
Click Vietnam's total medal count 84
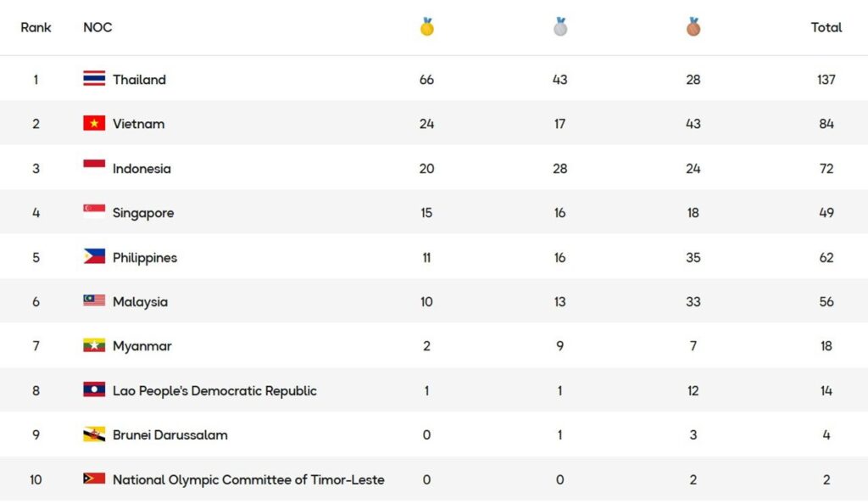point(826,124)
